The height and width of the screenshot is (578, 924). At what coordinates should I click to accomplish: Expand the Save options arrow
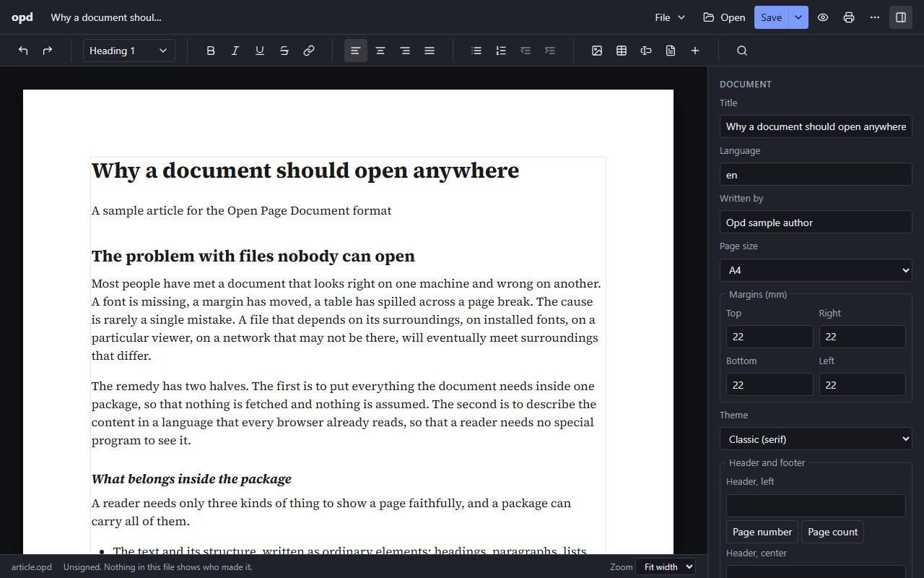pos(798,17)
